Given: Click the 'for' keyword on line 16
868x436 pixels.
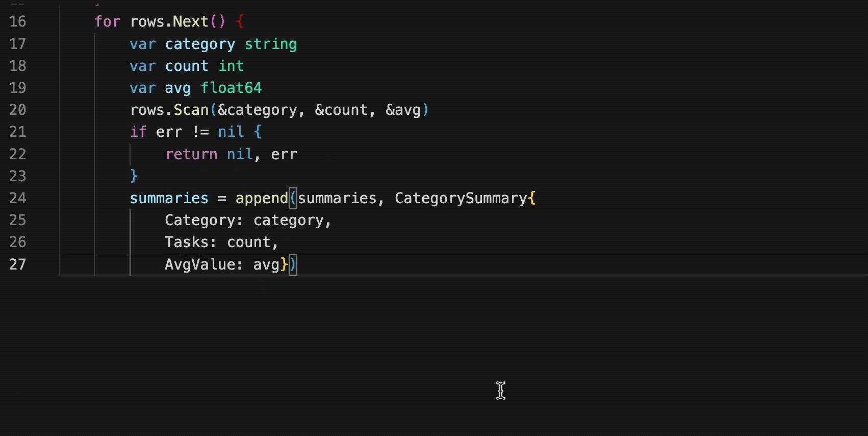Looking at the screenshot, I should click(x=107, y=21).
